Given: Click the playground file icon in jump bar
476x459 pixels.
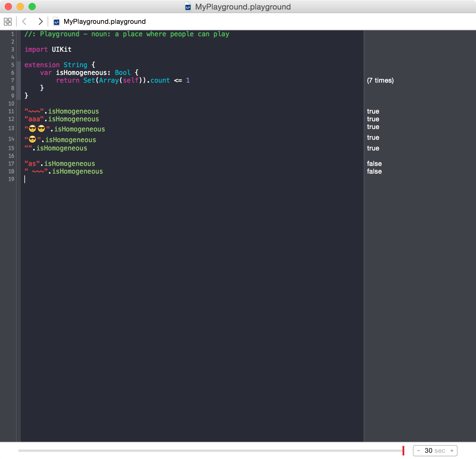Looking at the screenshot, I should click(56, 22).
